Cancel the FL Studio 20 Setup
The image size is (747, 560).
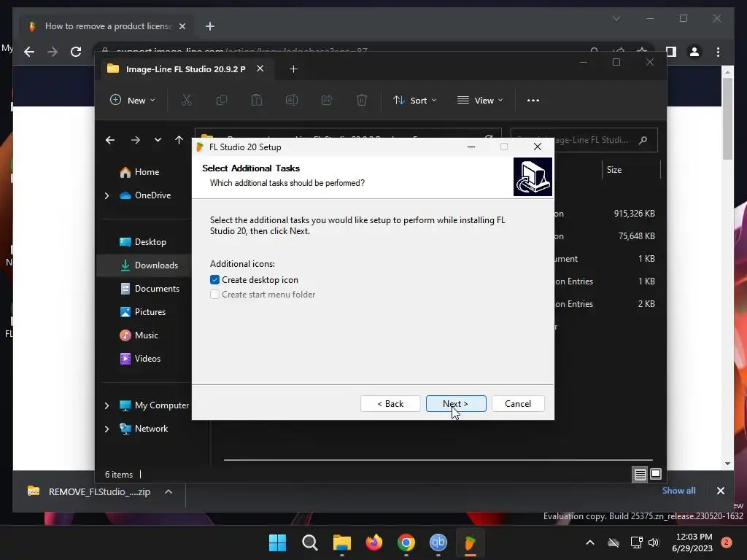pos(518,403)
